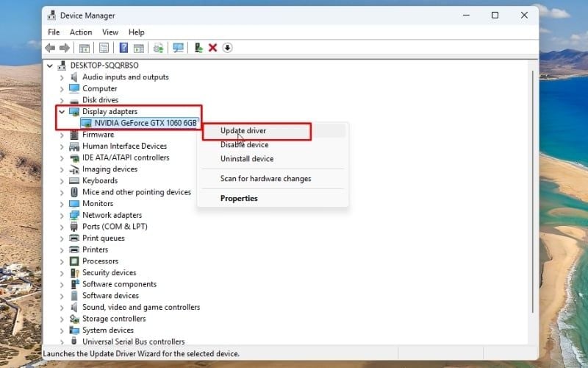588x368 pixels.
Task: Select the Network adapters category icon
Action: (x=74, y=215)
